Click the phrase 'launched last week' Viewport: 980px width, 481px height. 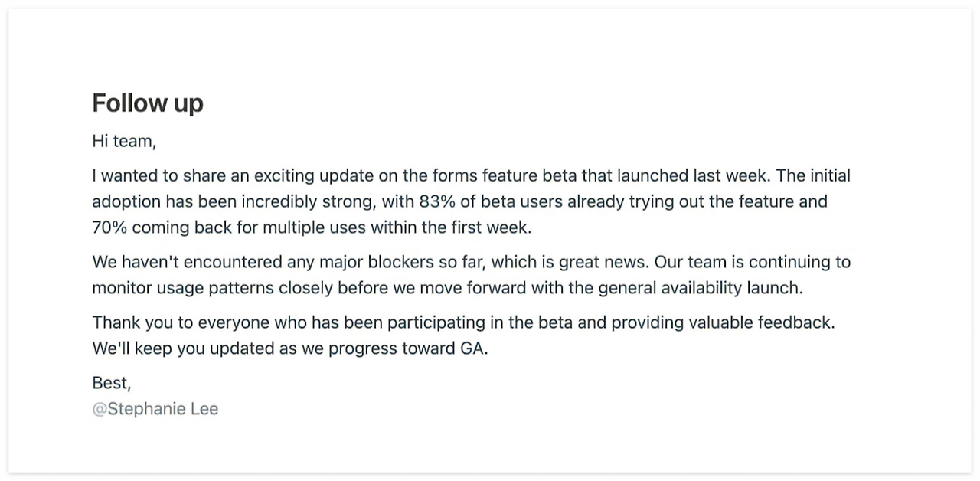tap(691, 175)
